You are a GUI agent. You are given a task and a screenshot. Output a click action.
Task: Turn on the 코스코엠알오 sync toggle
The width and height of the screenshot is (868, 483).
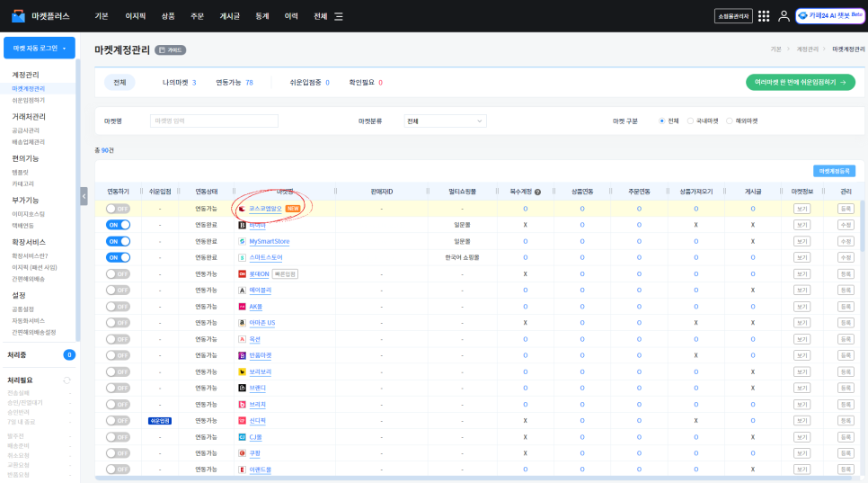click(x=118, y=209)
